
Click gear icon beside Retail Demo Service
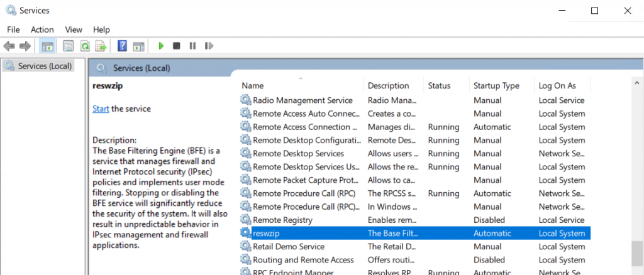246,246
